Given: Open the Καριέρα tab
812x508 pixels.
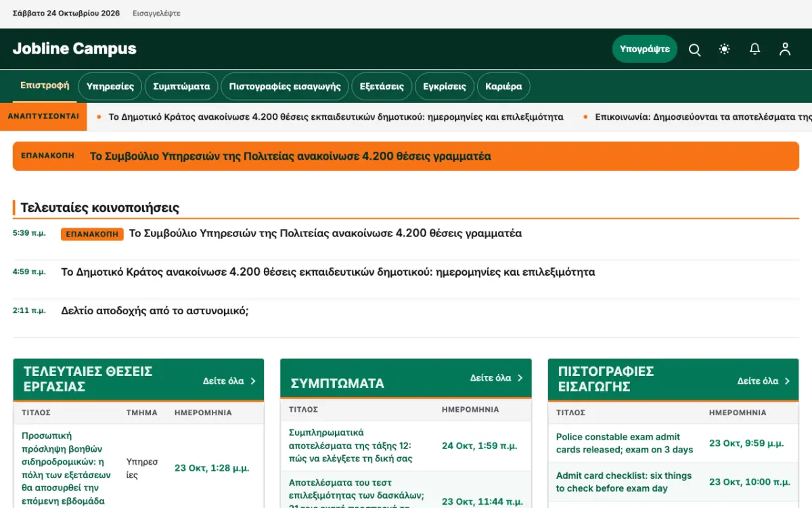Looking at the screenshot, I should 504,87.
